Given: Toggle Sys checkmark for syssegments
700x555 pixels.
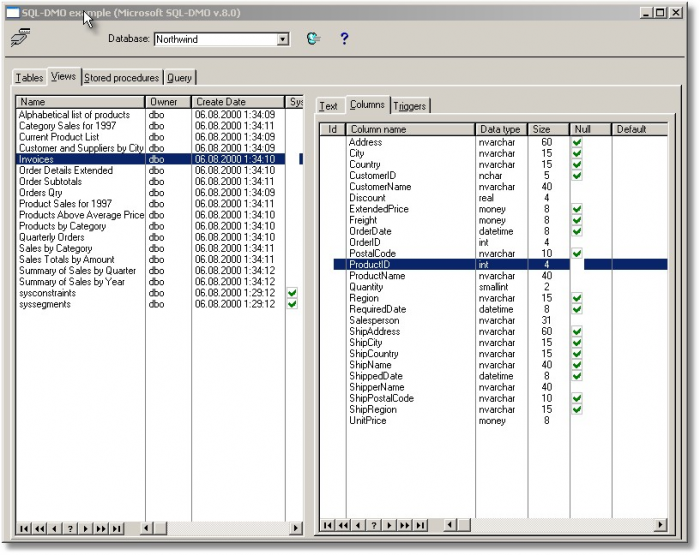Looking at the screenshot, I should point(292,304).
